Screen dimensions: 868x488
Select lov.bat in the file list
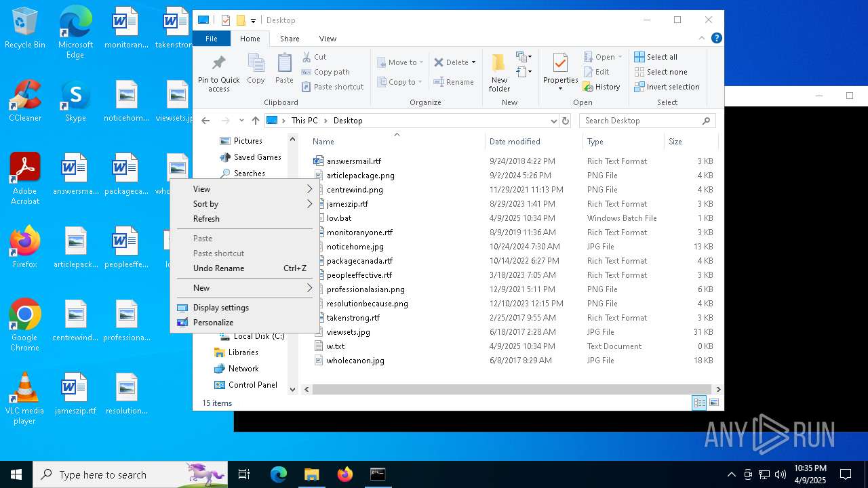coord(338,218)
